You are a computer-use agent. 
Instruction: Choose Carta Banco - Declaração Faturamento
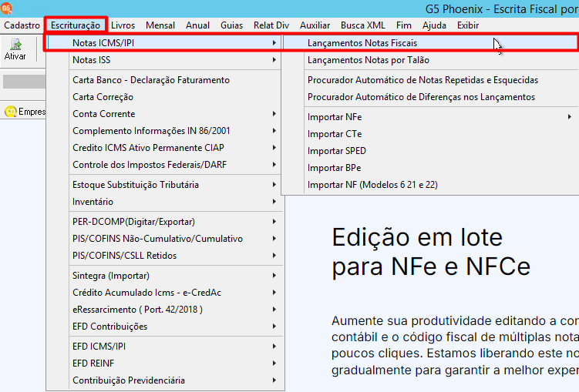pyautogui.click(x=164, y=80)
